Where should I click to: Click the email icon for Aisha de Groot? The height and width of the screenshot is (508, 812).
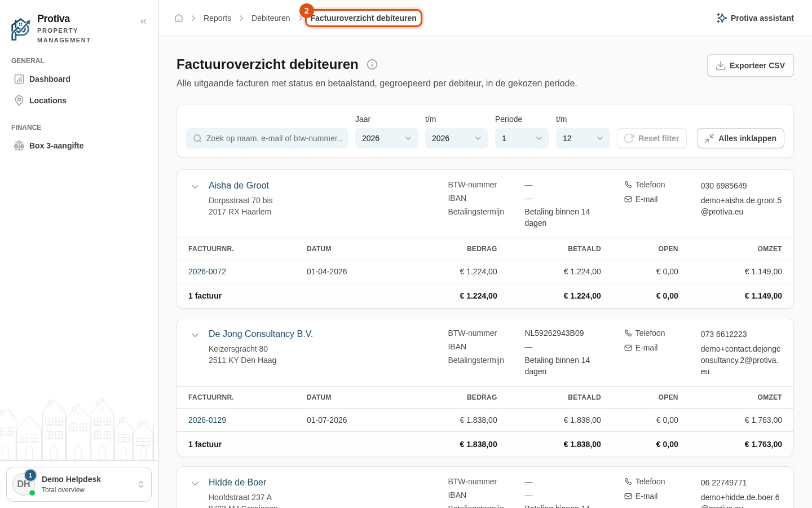[628, 199]
